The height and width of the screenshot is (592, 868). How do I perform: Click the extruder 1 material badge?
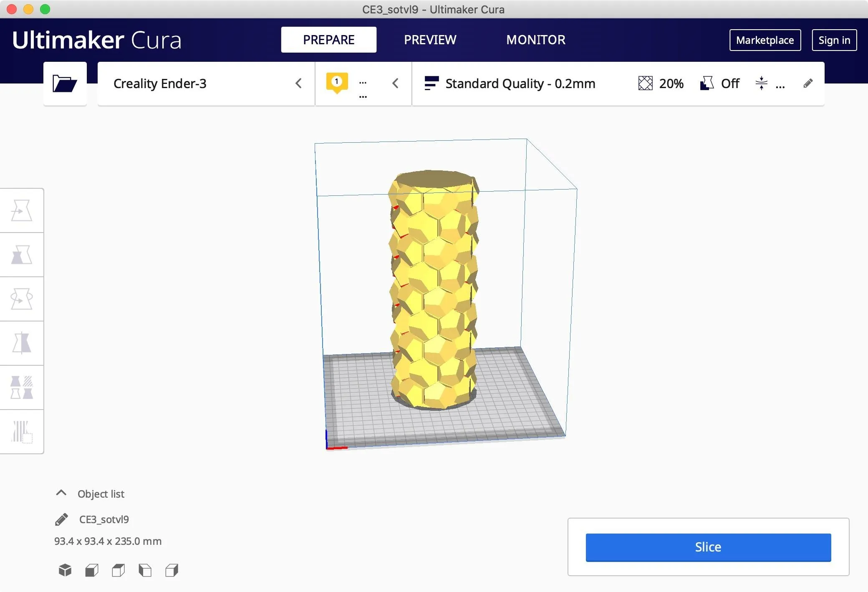[x=337, y=83]
